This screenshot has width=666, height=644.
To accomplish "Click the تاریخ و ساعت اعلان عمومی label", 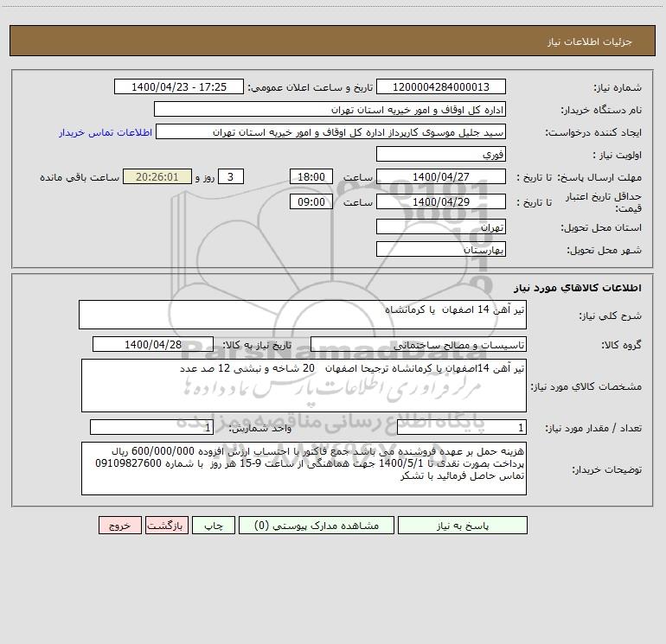I will point(311,87).
